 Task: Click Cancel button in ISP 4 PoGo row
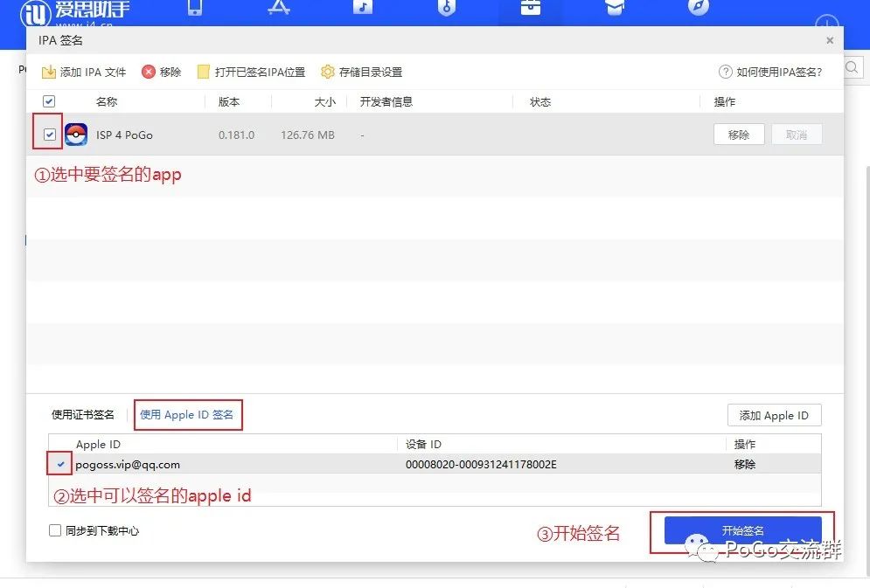pos(797,135)
